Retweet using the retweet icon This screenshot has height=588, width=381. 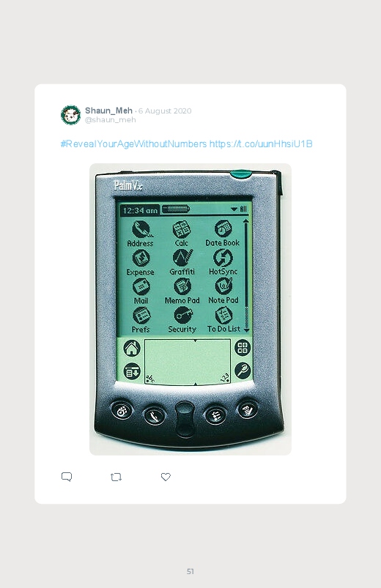(x=116, y=477)
